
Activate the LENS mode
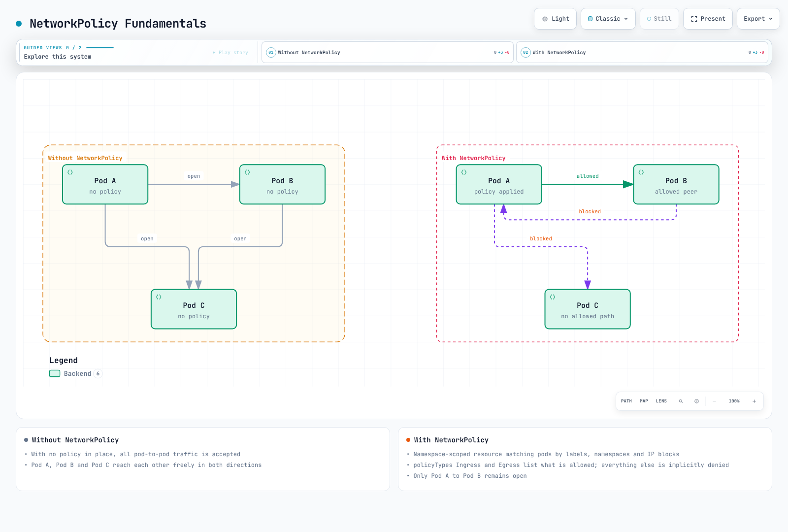661,401
